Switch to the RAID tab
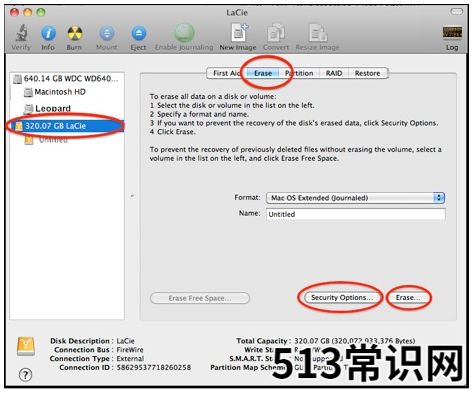 (334, 73)
